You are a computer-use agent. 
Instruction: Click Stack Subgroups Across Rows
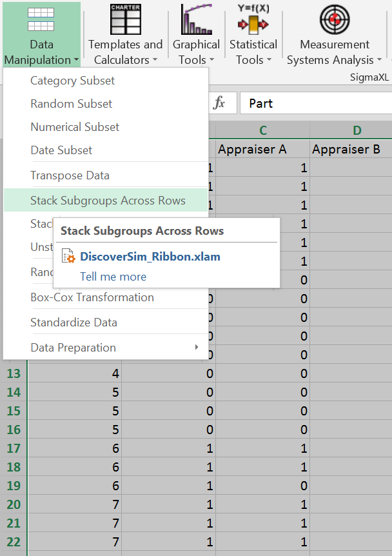coord(108,201)
